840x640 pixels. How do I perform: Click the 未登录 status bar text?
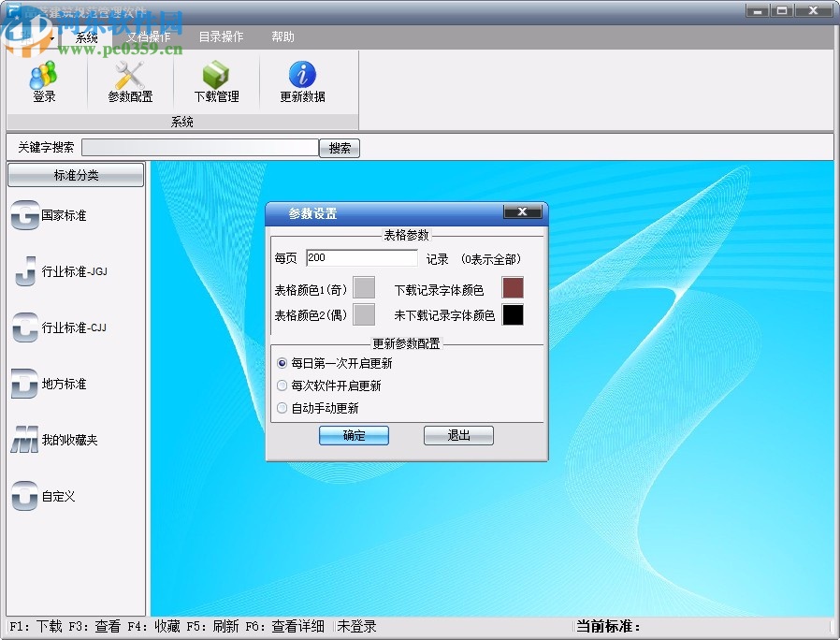[356, 626]
